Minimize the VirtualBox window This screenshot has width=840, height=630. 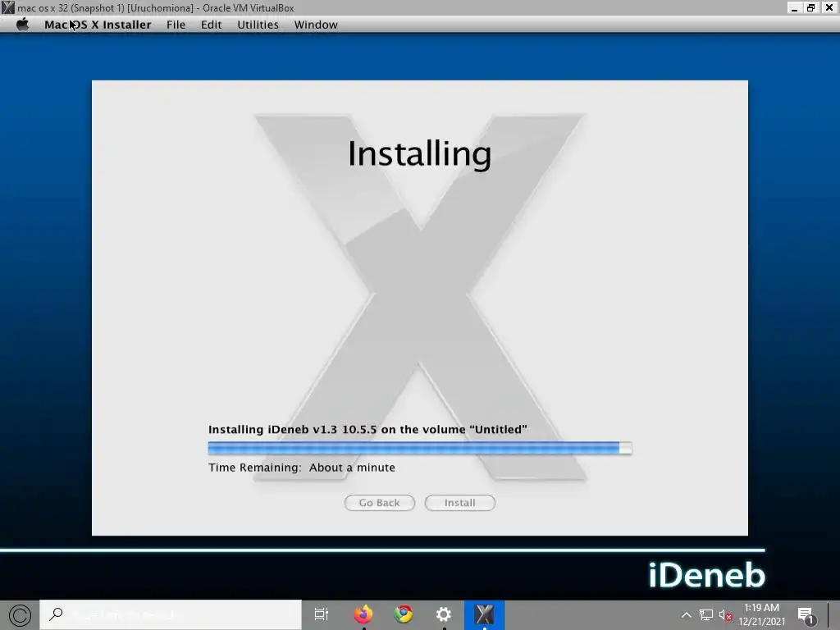pyautogui.click(x=794, y=7)
